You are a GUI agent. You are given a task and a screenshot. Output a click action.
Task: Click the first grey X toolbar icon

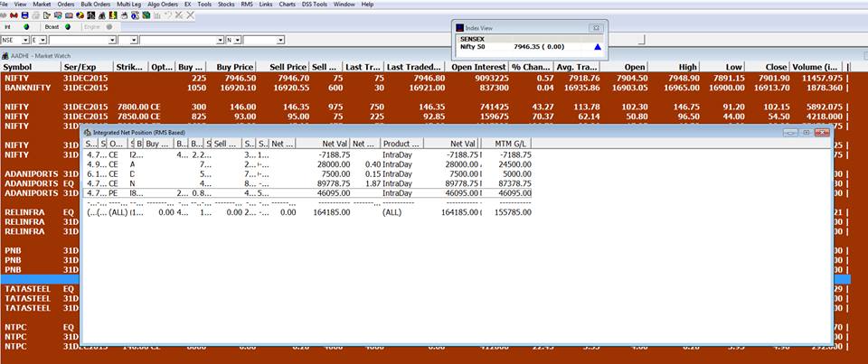point(179,15)
